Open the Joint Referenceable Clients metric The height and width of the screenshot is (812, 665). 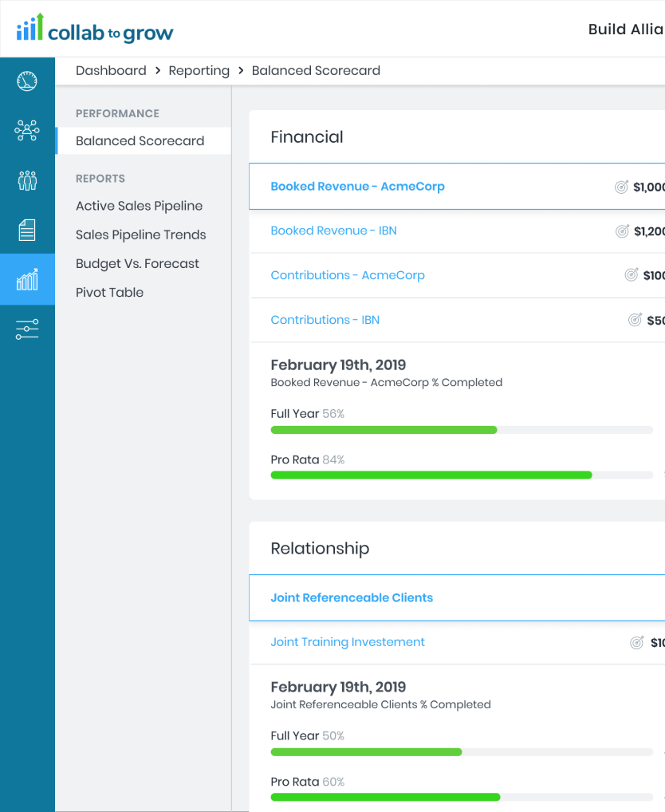(x=352, y=597)
